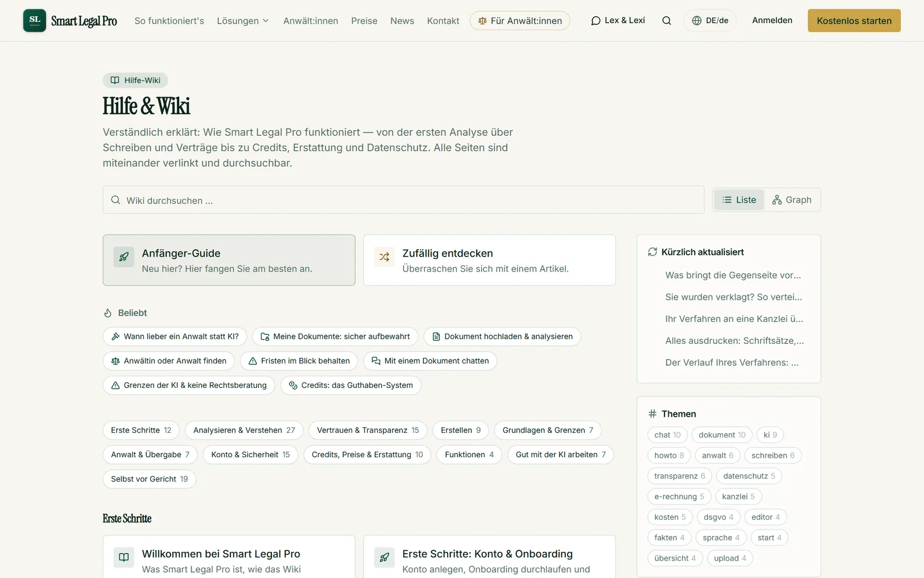Expand the Lösungen menu

tap(243, 21)
